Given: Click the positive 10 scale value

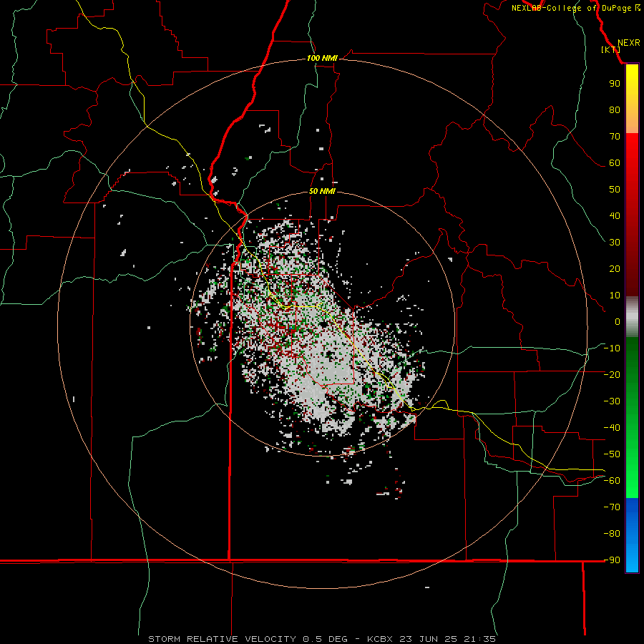Looking at the screenshot, I should click(x=615, y=296).
